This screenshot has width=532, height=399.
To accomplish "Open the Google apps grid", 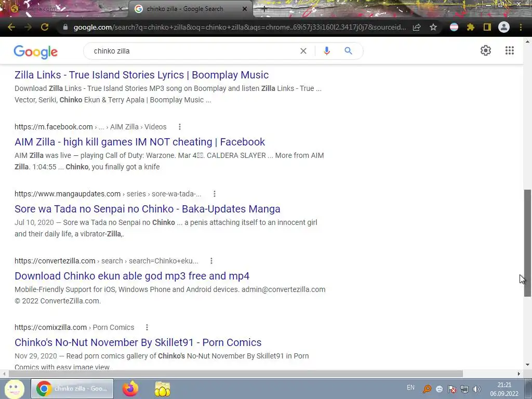I will (509, 50).
